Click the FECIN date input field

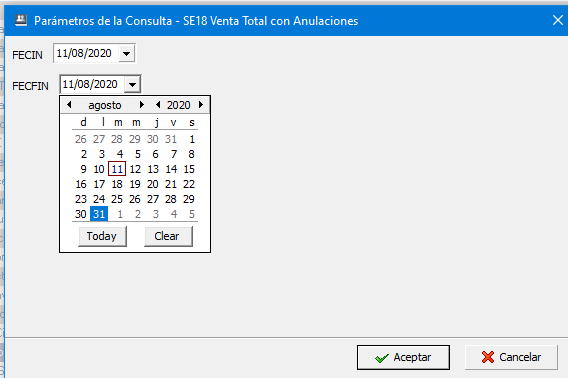pyautogui.click(x=86, y=54)
